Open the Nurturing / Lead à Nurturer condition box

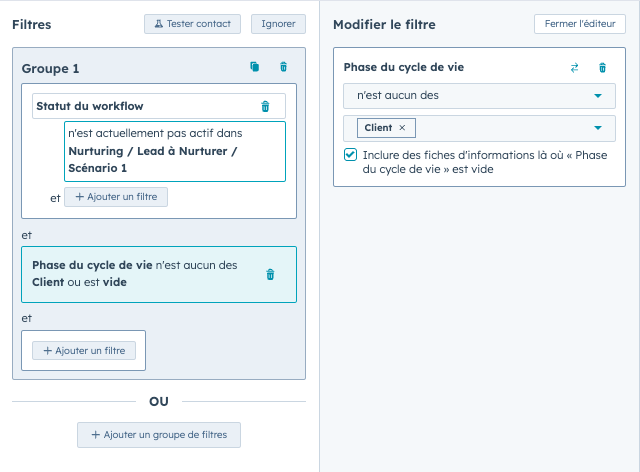(x=175, y=151)
